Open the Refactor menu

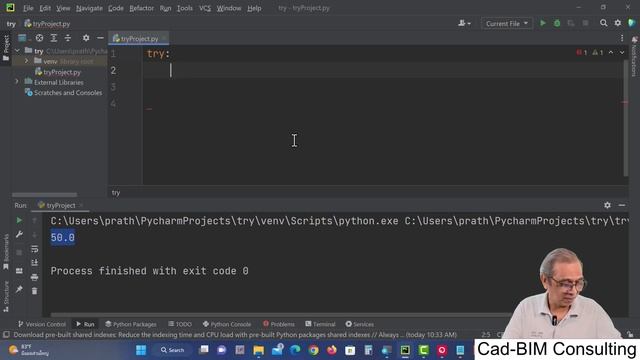[141, 8]
